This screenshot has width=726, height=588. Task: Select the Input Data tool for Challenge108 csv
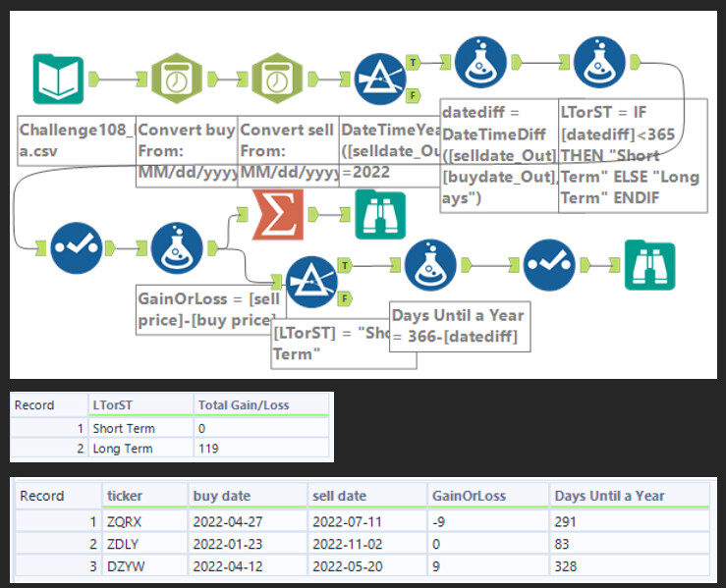click(x=58, y=80)
